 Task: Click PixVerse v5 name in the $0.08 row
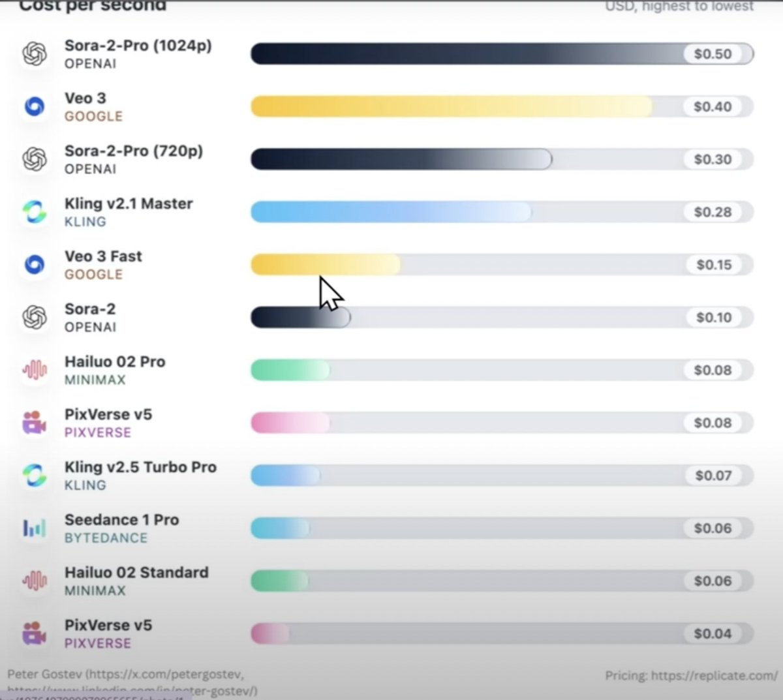click(108, 414)
